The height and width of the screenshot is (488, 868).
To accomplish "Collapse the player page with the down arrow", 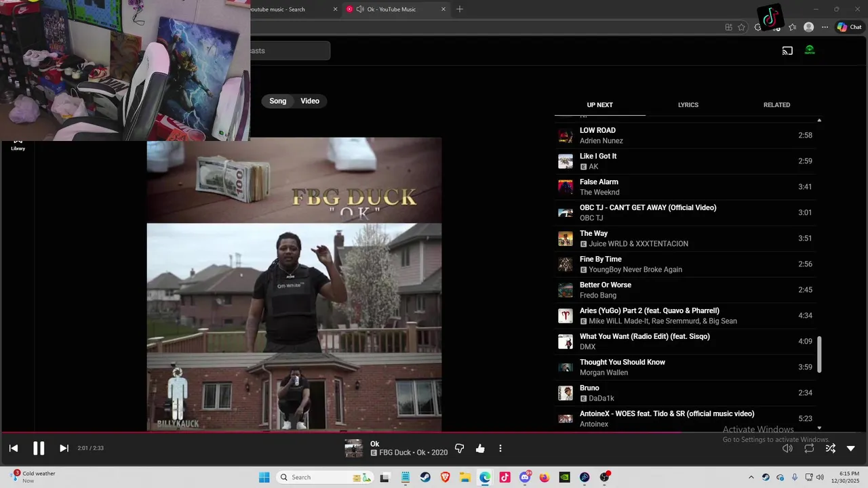I will coord(851,448).
